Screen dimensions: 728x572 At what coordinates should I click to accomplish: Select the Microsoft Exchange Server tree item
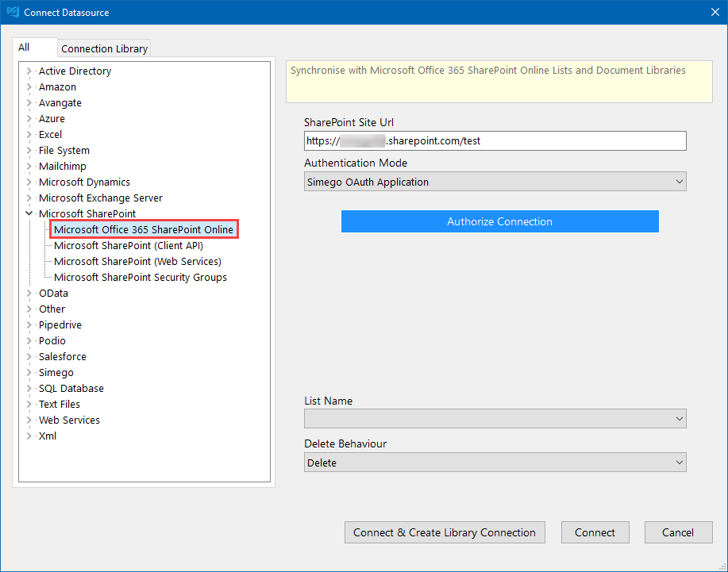coord(101,198)
